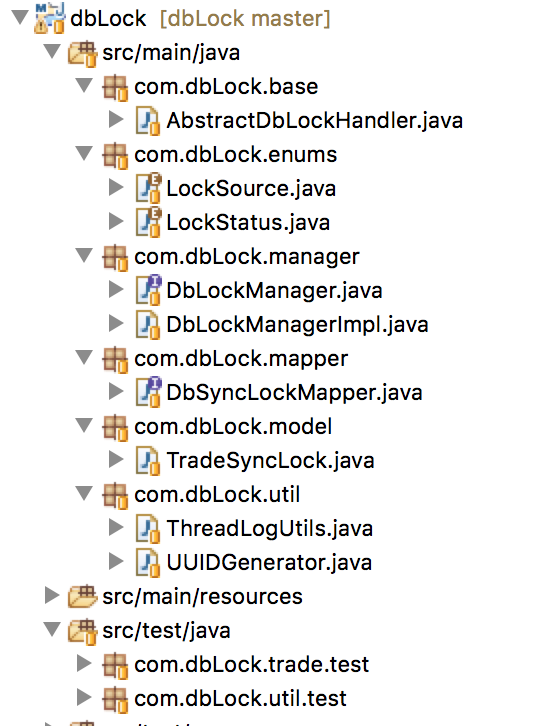Click the src/main/java source folder icon
This screenshot has height=726, width=560.
pos(82,53)
